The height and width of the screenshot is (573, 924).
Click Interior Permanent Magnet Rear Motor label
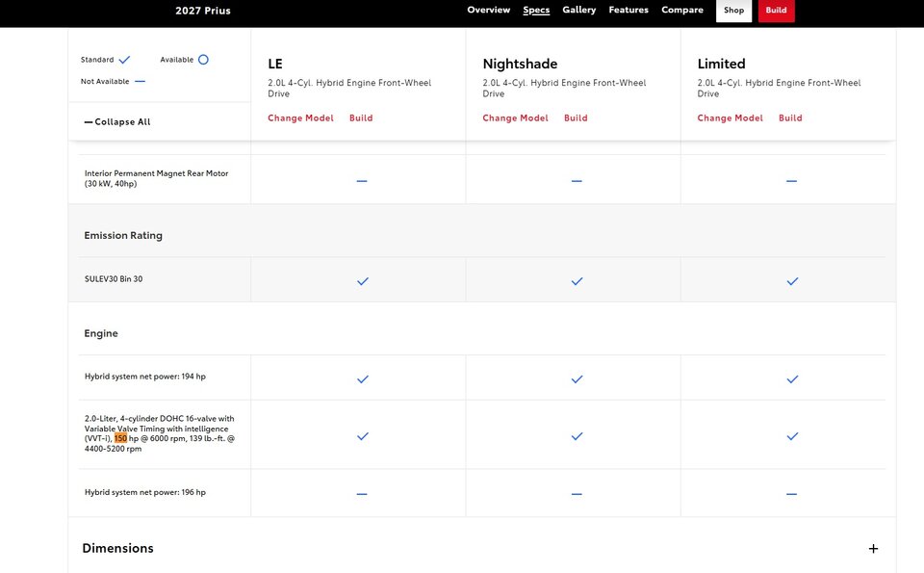pos(156,178)
